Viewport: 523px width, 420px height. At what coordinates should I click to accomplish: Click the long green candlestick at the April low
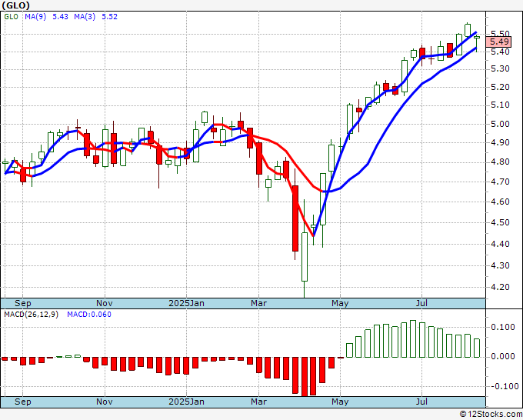coord(305,257)
